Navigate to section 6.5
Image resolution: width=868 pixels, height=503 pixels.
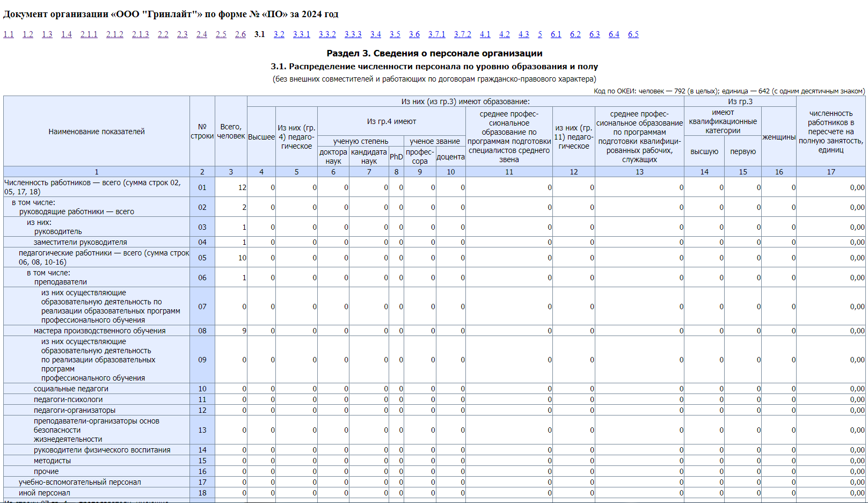click(x=633, y=34)
